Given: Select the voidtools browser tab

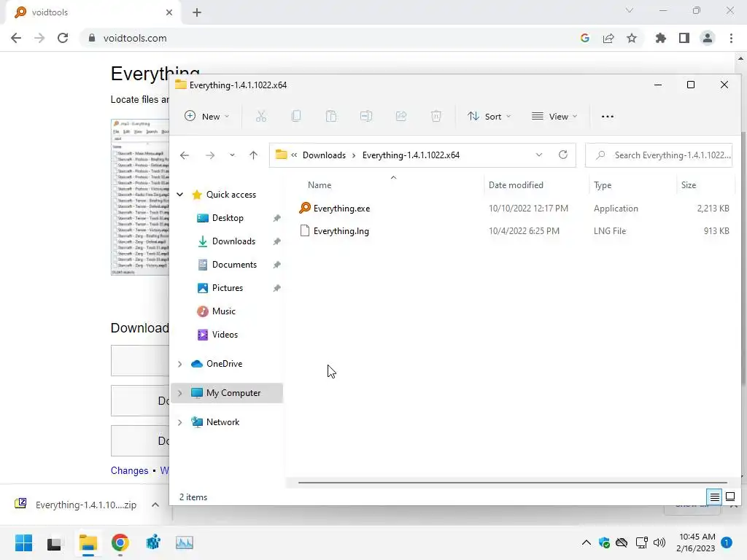Looking at the screenshot, I should [93, 12].
